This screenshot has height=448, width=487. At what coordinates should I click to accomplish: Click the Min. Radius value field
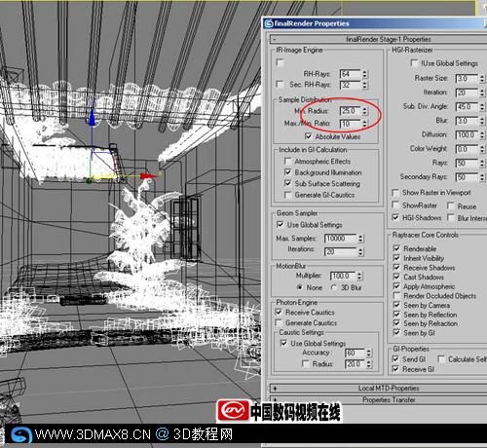350,111
